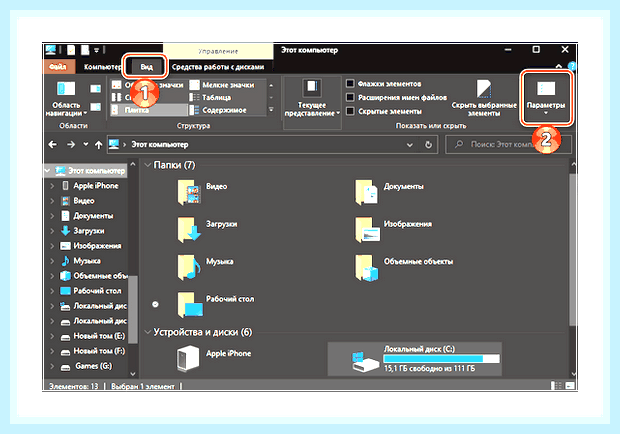This screenshot has height=434, width=620.
Task: Select the Рабочий стол folder in the Папки group
Action: click(x=215, y=305)
